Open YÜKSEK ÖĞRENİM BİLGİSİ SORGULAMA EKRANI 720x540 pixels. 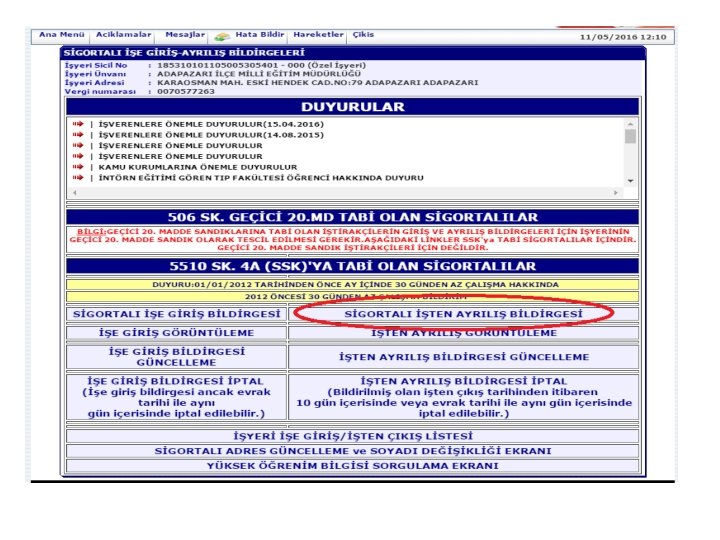[353, 466]
